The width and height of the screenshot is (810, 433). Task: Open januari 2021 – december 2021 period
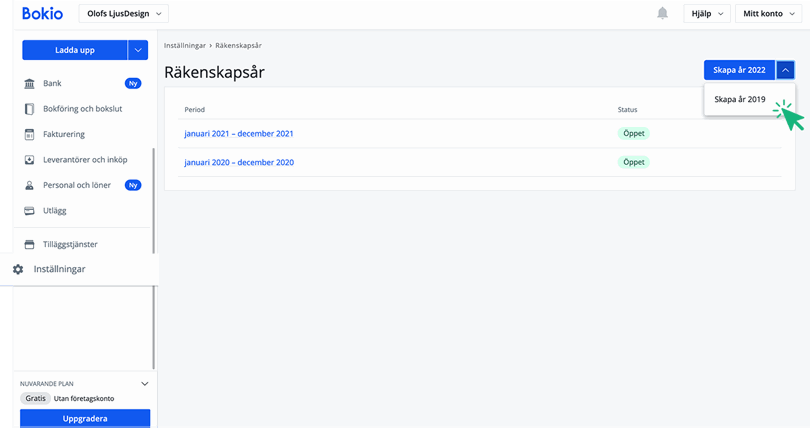[x=239, y=134]
